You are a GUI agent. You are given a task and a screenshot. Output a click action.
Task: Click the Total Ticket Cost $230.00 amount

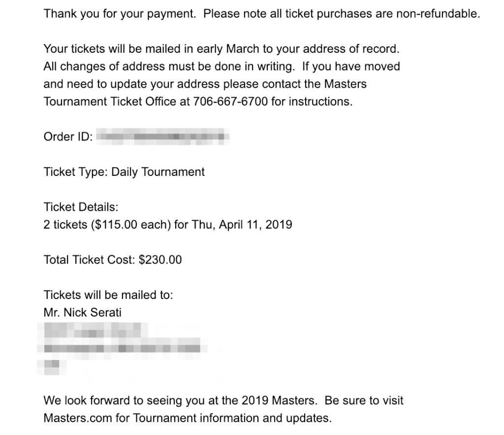[160, 260]
